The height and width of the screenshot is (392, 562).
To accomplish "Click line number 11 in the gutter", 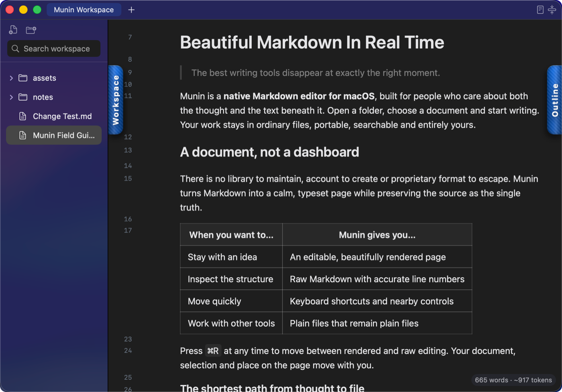I will coord(128,96).
